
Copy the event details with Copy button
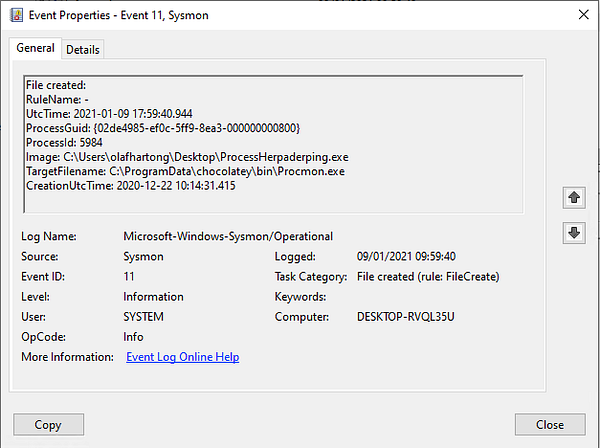(48, 424)
